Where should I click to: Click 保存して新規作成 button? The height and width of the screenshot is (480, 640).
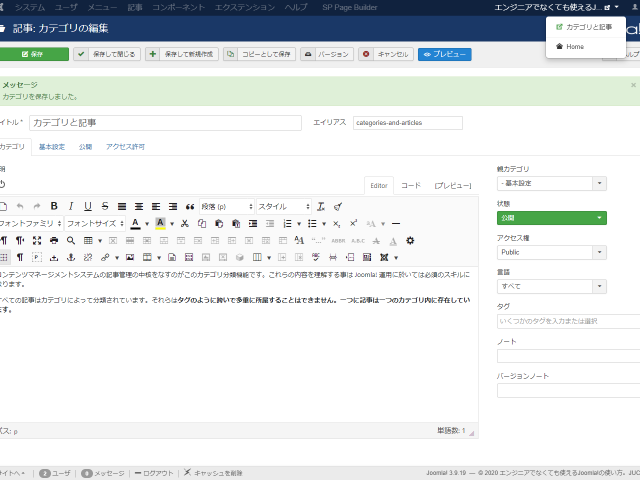pyautogui.click(x=182, y=54)
